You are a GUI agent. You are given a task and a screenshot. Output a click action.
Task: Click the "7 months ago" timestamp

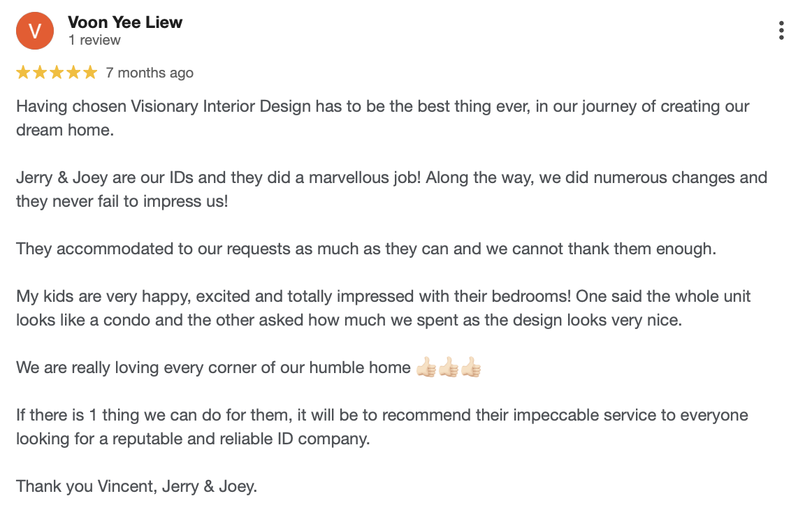tap(150, 73)
